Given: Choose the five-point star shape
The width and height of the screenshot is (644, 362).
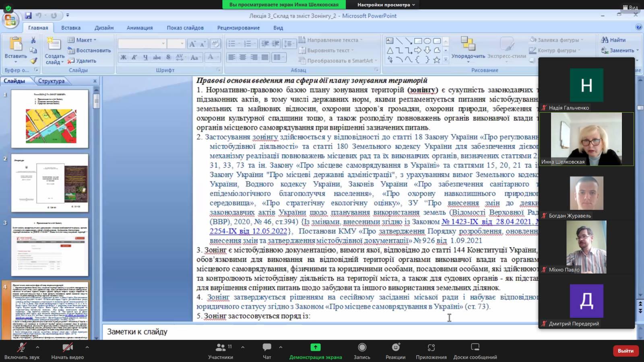Looking at the screenshot, I should click(437, 60).
